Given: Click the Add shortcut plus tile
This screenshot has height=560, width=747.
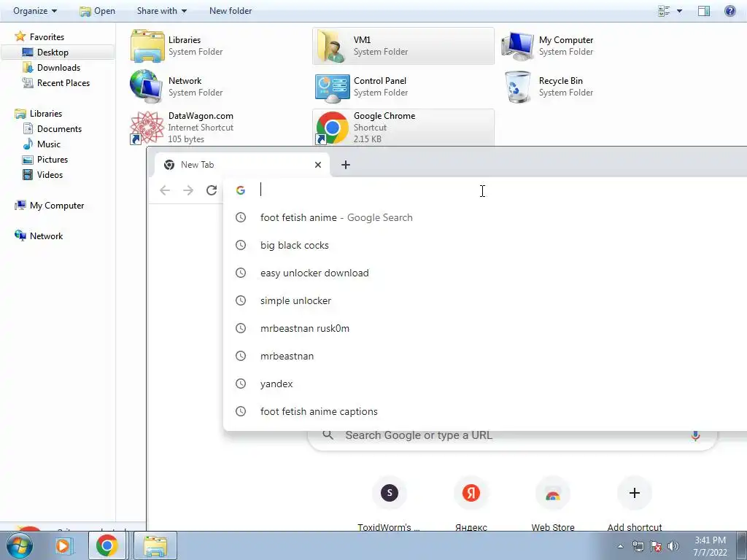Looking at the screenshot, I should click(635, 503).
